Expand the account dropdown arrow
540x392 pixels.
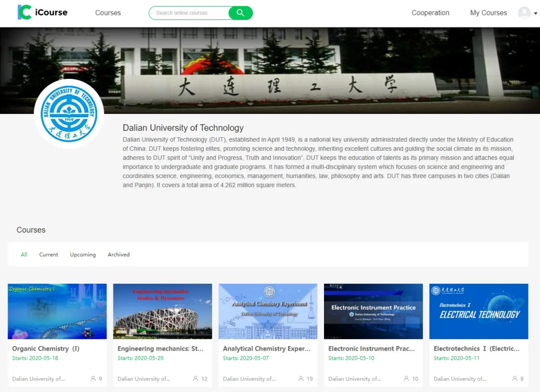[535, 13]
